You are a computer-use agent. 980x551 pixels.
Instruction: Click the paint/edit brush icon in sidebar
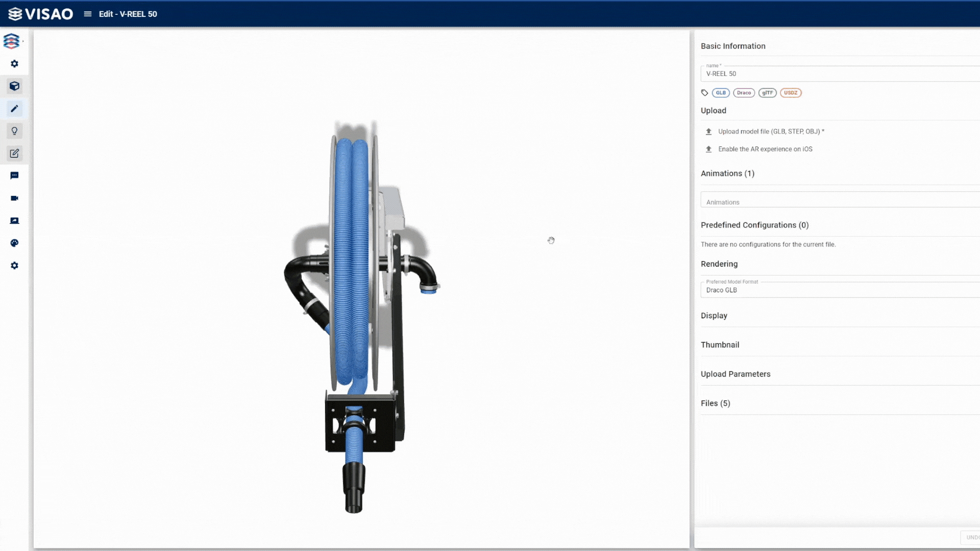pos(14,108)
